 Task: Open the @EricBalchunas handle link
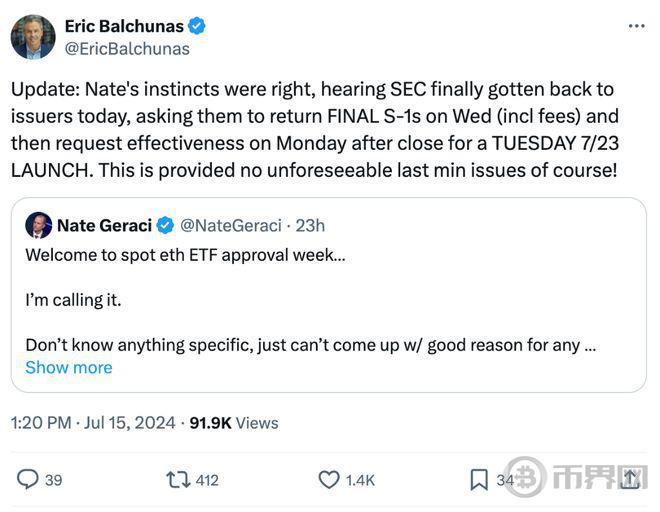click(x=127, y=49)
